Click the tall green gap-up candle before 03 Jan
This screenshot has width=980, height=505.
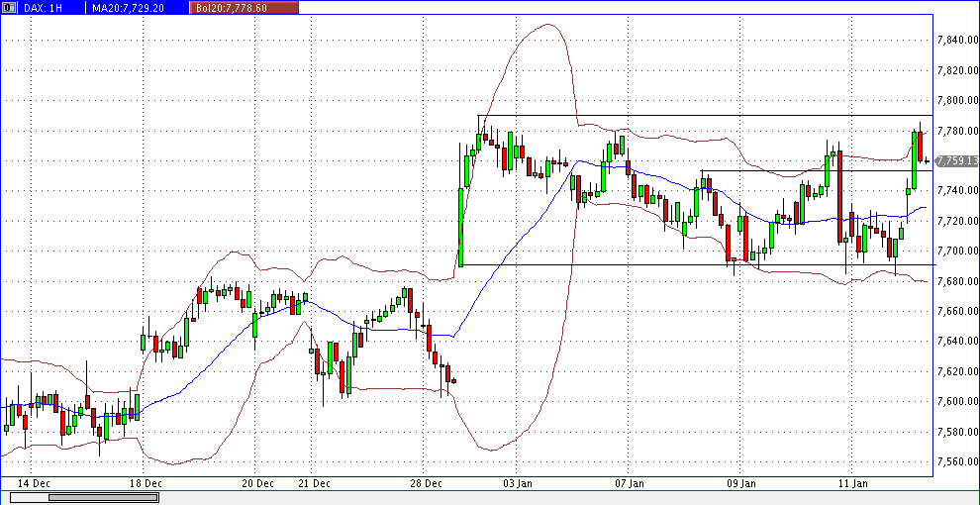click(460, 228)
